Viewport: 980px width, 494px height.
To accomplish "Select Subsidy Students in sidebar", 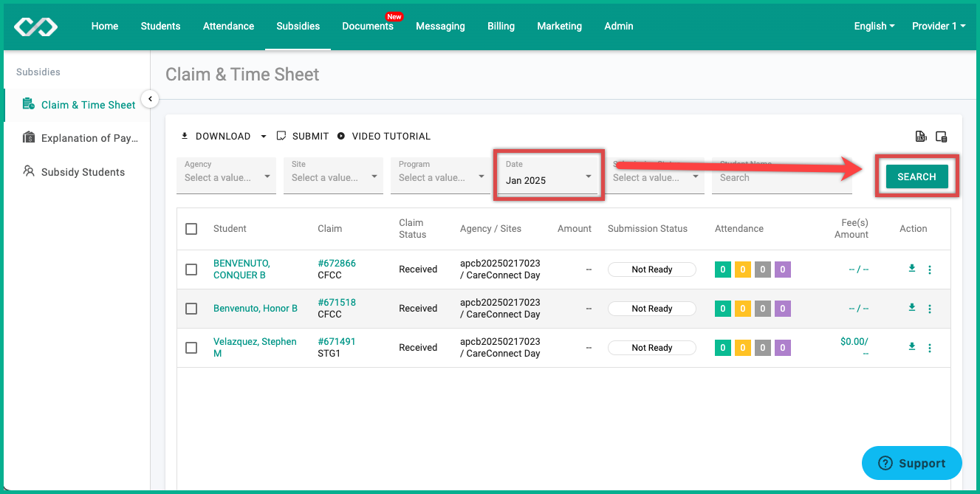I will pos(77,172).
